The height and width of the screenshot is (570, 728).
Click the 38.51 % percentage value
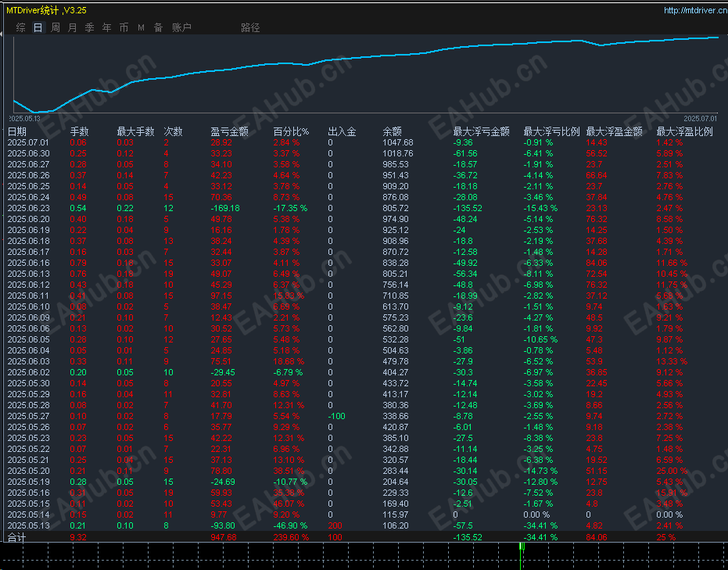click(x=289, y=471)
